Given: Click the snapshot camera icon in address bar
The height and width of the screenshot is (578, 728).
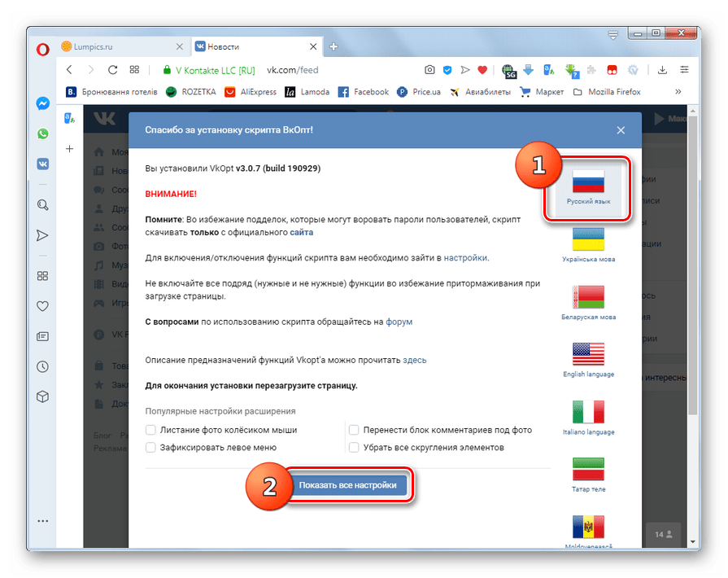Looking at the screenshot, I should point(429,70).
